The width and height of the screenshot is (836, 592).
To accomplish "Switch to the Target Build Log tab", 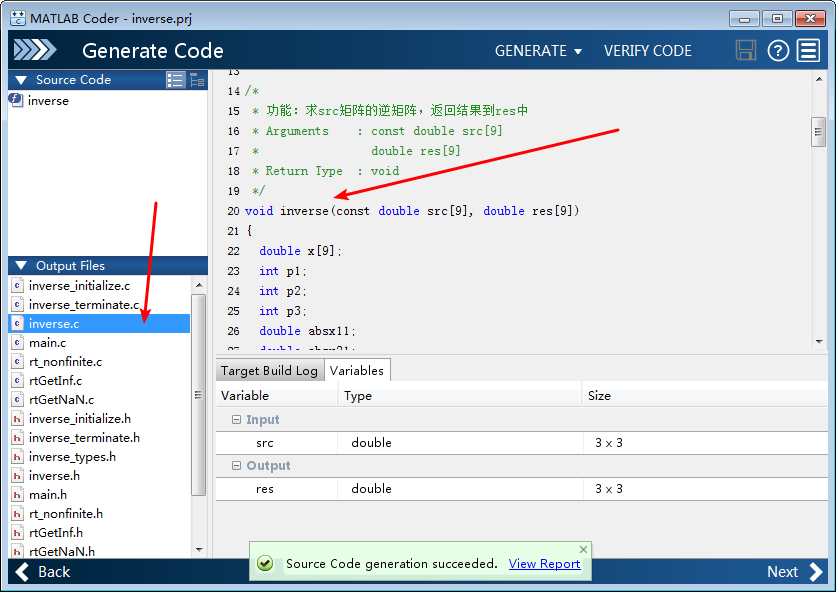I will 269,371.
